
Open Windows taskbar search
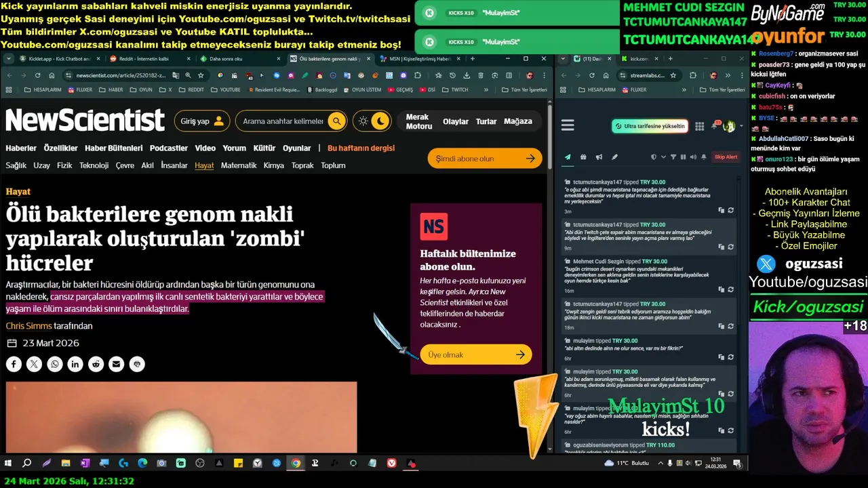(x=27, y=464)
